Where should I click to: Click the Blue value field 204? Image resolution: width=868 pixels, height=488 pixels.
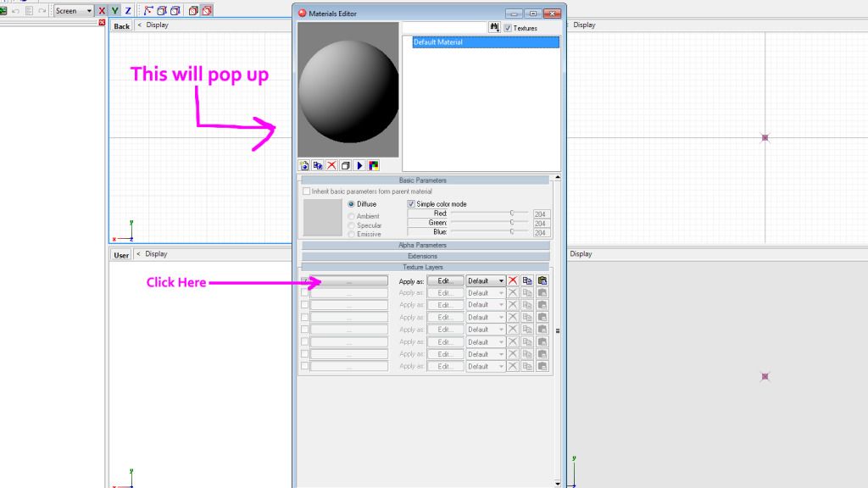click(540, 233)
